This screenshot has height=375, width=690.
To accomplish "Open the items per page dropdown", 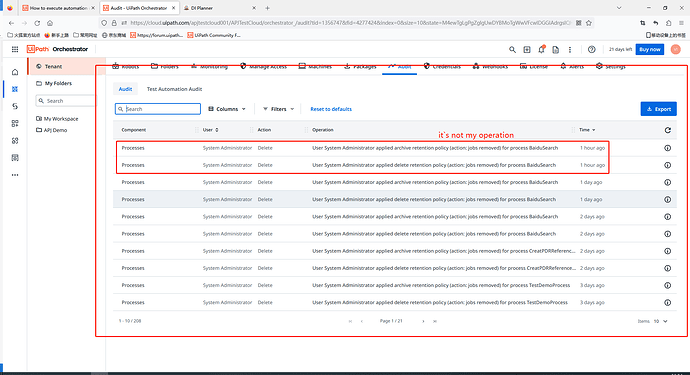I will click(x=661, y=321).
